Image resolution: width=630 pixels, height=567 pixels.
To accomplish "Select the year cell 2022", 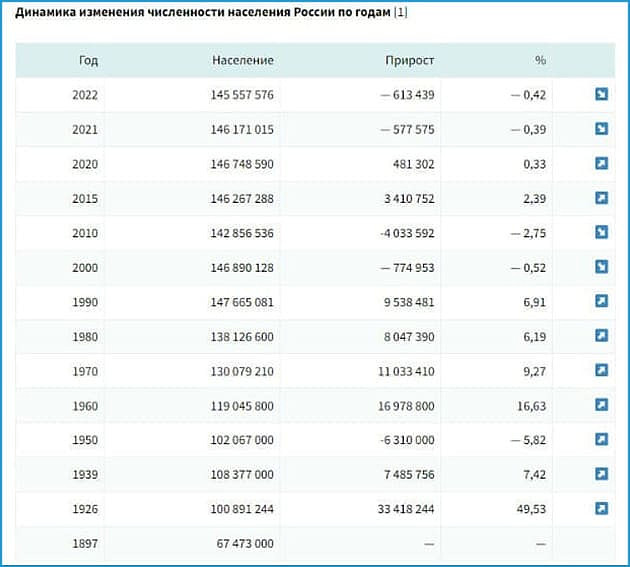I will pyautogui.click(x=85, y=95).
